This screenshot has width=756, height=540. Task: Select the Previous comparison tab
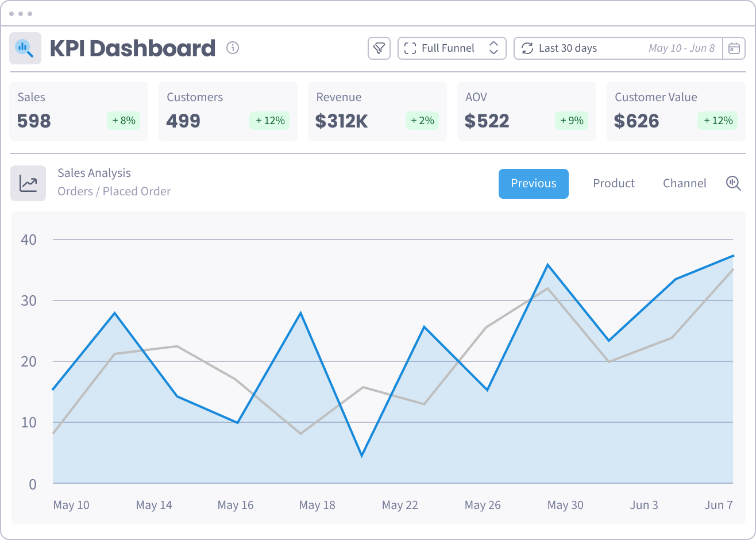[x=533, y=183]
